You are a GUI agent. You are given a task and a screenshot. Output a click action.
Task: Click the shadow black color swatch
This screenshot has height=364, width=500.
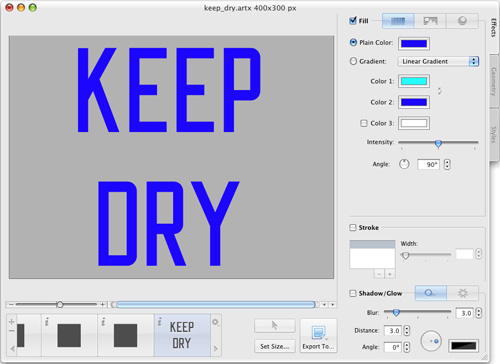point(464,346)
